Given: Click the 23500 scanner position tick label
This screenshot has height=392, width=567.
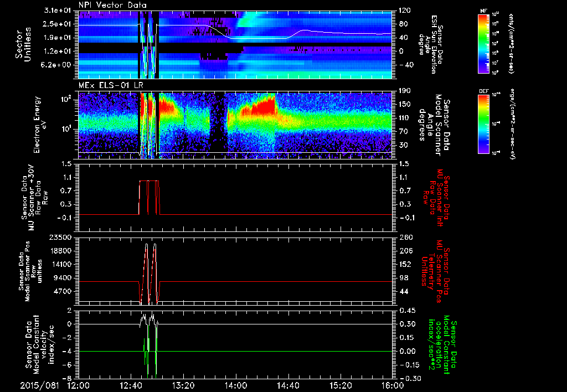Looking at the screenshot, I should (60, 238).
